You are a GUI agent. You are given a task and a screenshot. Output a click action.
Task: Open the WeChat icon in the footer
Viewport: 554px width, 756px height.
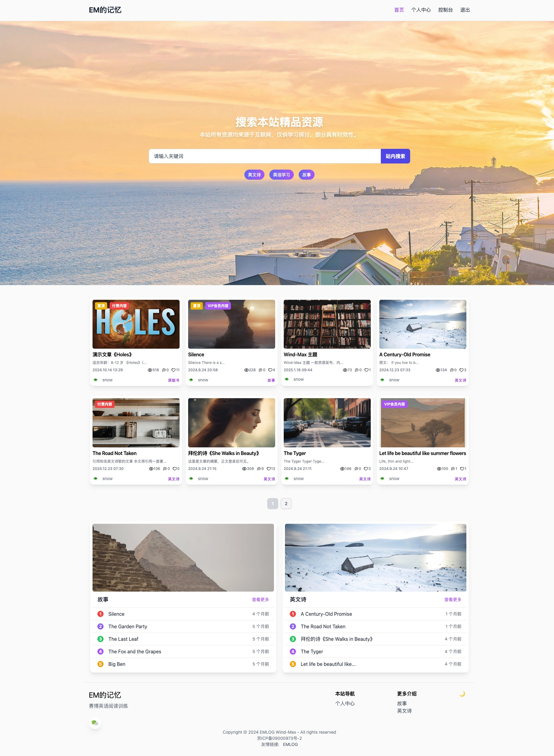click(95, 723)
